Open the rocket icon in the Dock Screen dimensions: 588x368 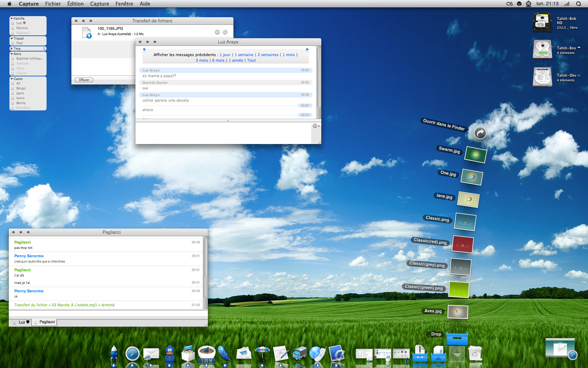[114, 353]
